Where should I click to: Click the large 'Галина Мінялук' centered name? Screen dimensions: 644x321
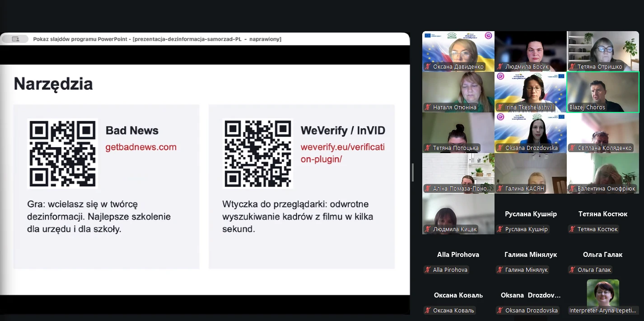(x=531, y=255)
